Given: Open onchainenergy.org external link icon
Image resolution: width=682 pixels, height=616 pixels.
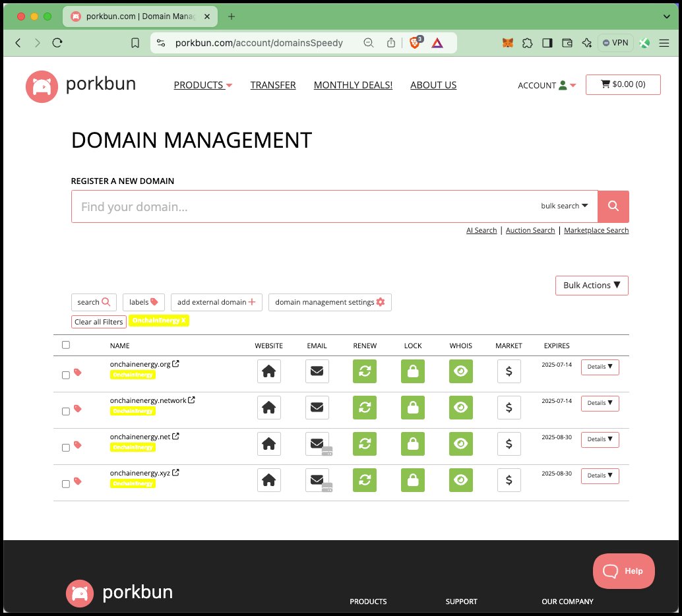Looking at the screenshot, I should pos(175,363).
